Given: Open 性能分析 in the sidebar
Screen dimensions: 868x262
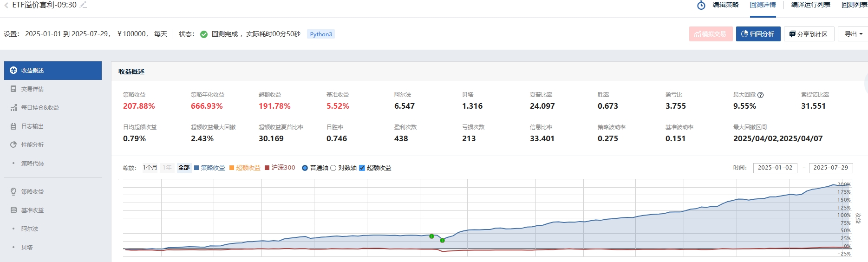Looking at the screenshot, I should tap(33, 145).
